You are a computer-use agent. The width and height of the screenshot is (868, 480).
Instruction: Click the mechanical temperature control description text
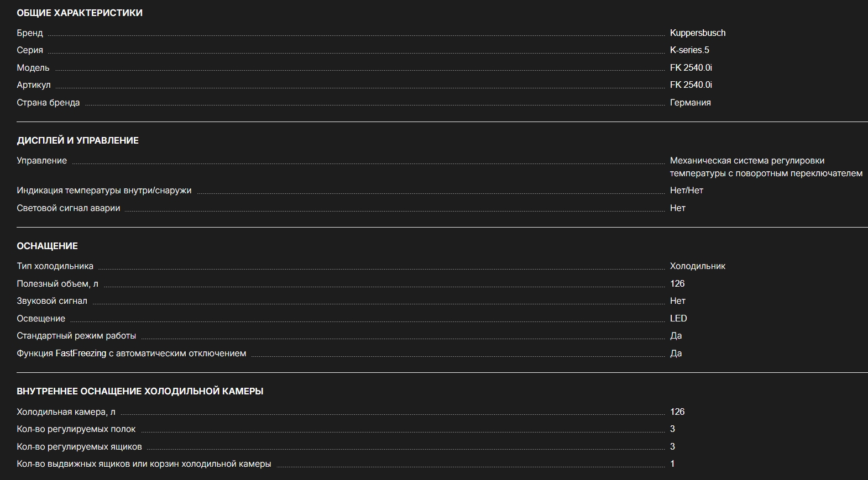[766, 167]
